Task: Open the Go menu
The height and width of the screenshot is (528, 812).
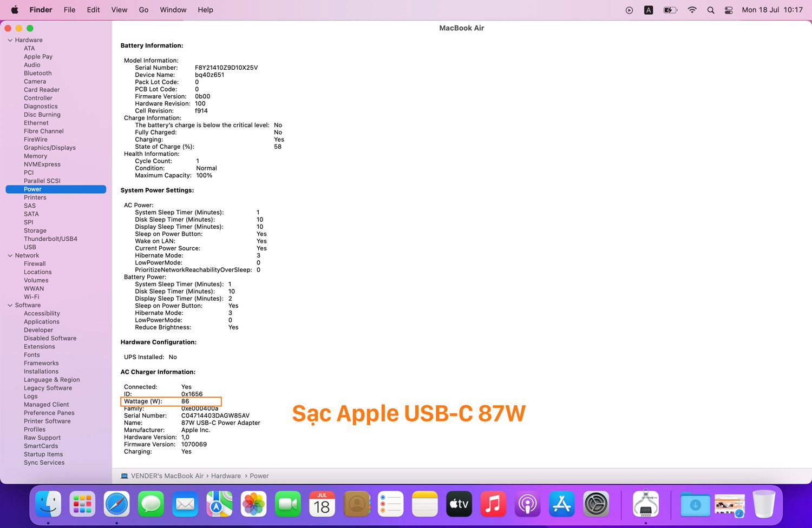Action: (143, 10)
